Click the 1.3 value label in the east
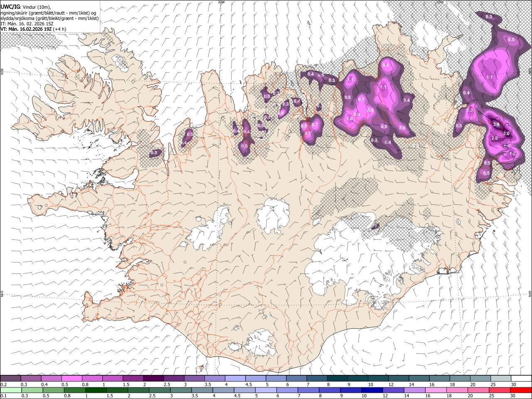 pyautogui.click(x=470, y=111)
